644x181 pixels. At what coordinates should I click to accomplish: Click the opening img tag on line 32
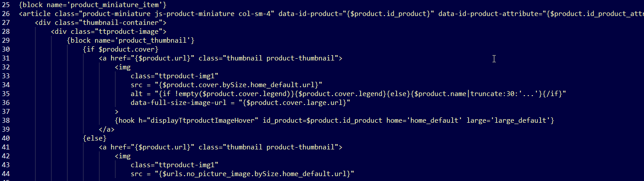coord(123,67)
